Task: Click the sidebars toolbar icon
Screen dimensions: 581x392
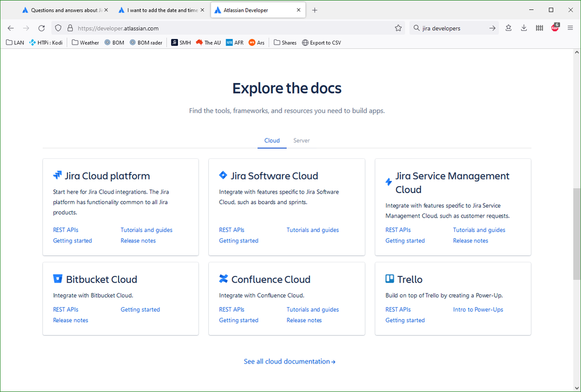Action: [x=539, y=27]
